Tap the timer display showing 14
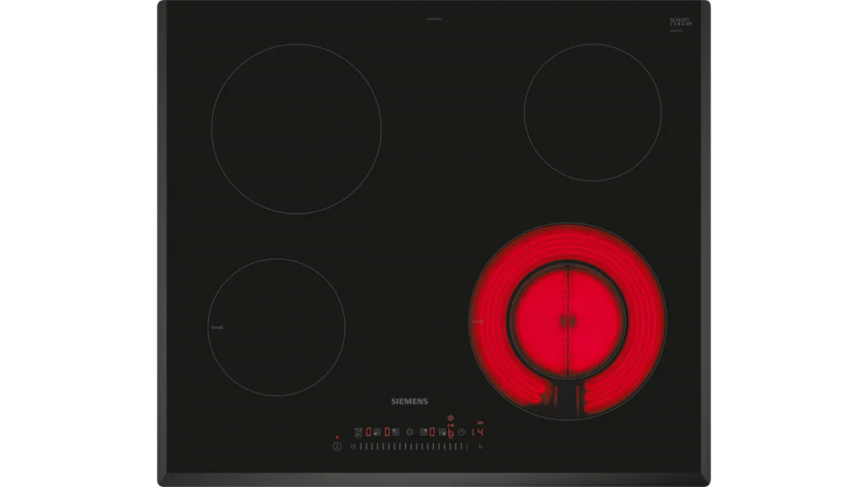The width and height of the screenshot is (868, 487). 477,432
